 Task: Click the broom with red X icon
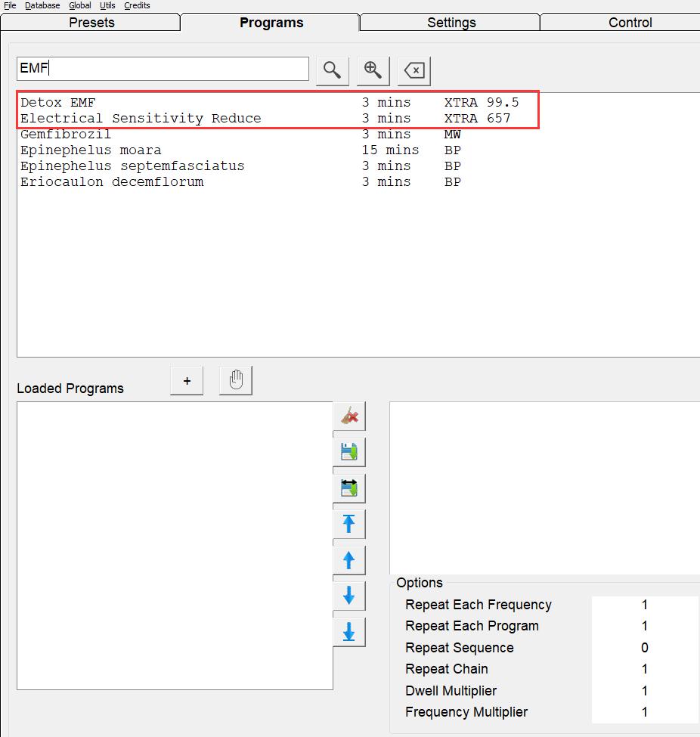pos(349,416)
